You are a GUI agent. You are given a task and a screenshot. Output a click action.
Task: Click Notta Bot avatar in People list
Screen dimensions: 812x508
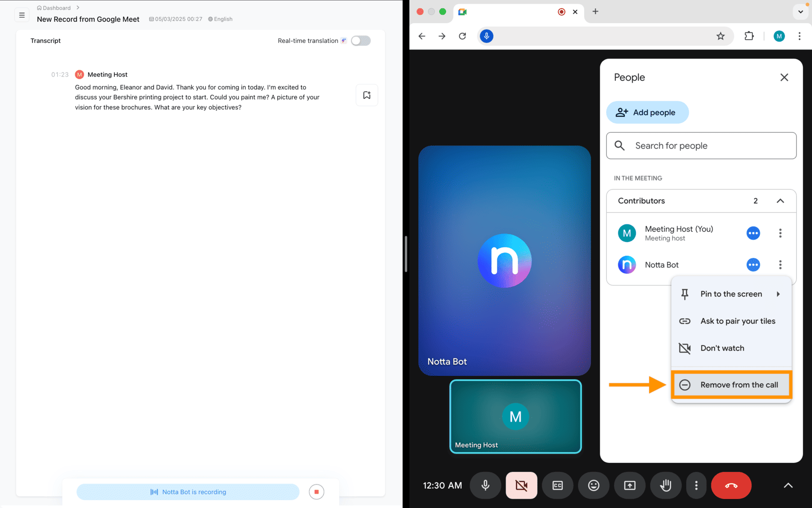[x=627, y=265]
